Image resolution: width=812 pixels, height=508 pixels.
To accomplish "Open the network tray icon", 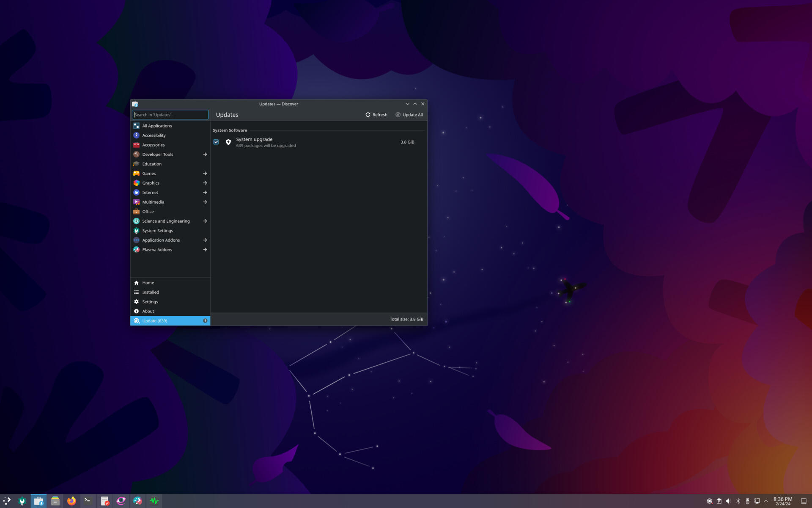I will click(x=757, y=501).
